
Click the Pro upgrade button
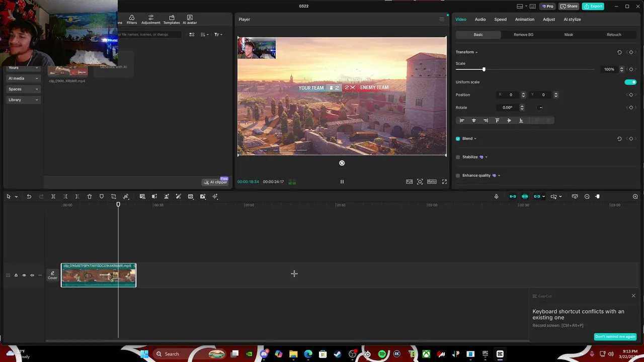[x=547, y=6]
